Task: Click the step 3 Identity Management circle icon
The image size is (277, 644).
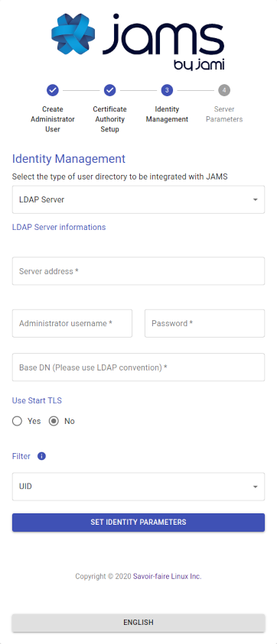Action: (167, 90)
